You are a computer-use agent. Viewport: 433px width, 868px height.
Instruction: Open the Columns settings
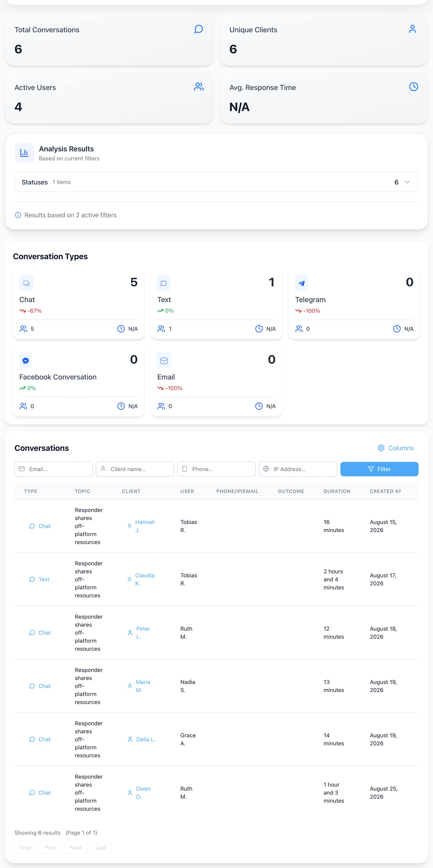point(396,448)
